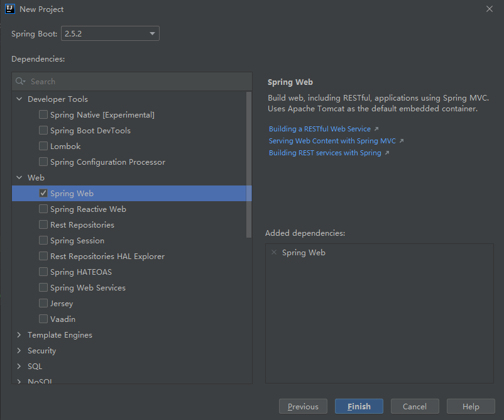504x420 pixels.
Task: Collapse the Web category
Action: 19,177
